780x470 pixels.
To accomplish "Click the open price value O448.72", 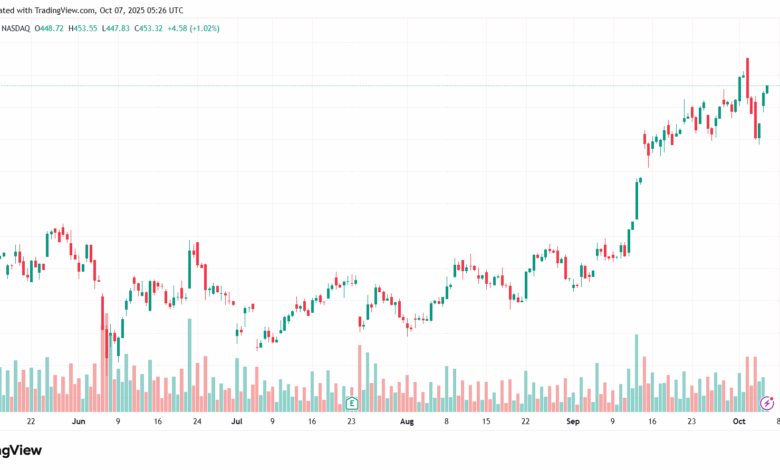I will [x=49, y=28].
